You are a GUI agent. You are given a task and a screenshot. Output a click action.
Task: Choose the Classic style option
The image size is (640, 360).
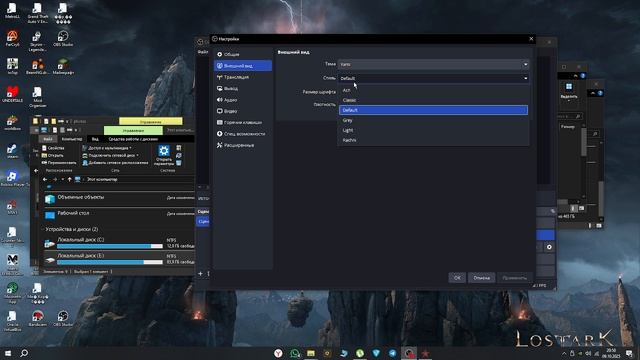(433, 100)
